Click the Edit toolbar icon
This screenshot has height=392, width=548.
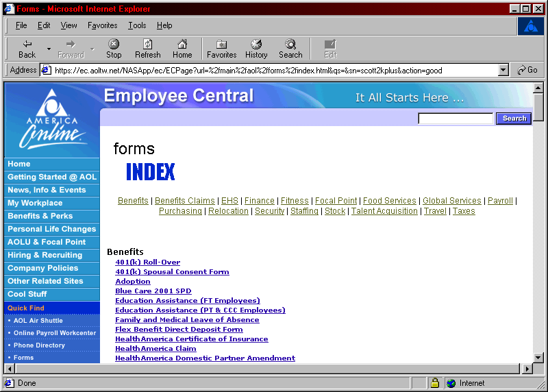pyautogui.click(x=330, y=49)
